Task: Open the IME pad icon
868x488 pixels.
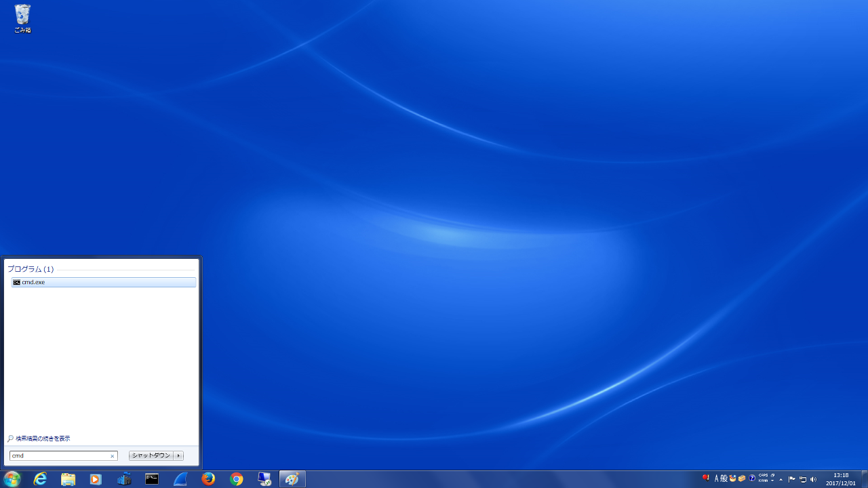Action: click(732, 479)
